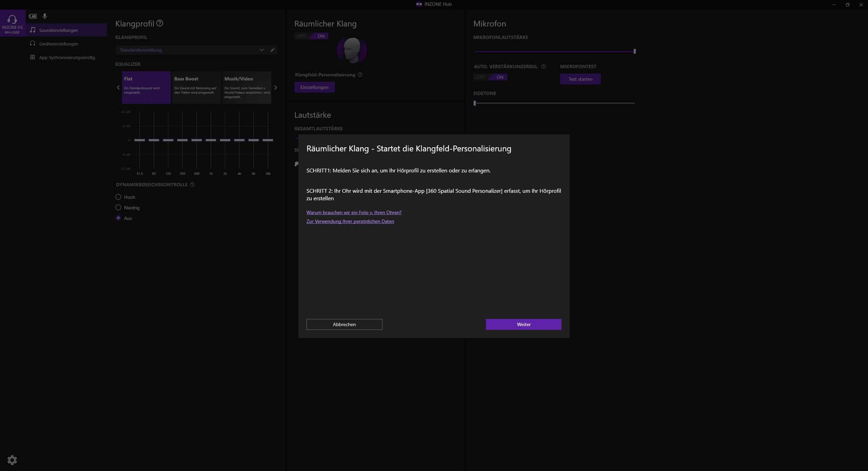Open App-Sychronisierungseinstlg. in the sidebar
Viewport: 868px width, 471px height.
[67, 57]
